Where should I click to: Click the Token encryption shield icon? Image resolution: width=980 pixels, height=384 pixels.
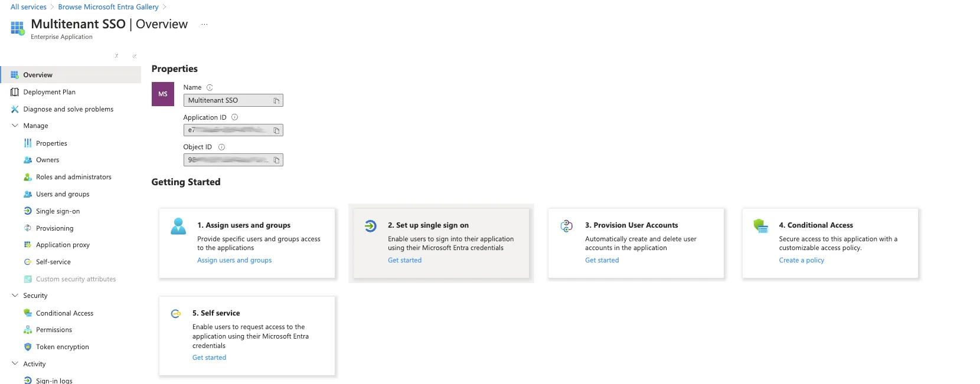click(x=28, y=347)
